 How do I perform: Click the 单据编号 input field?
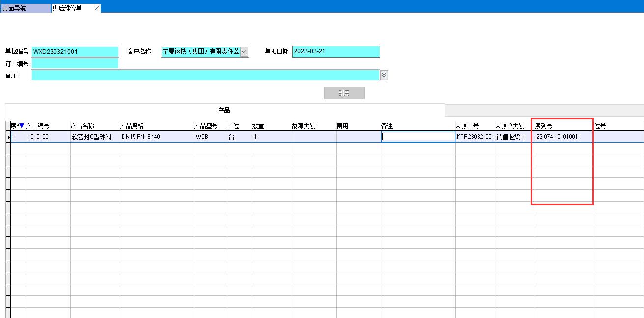tap(75, 52)
